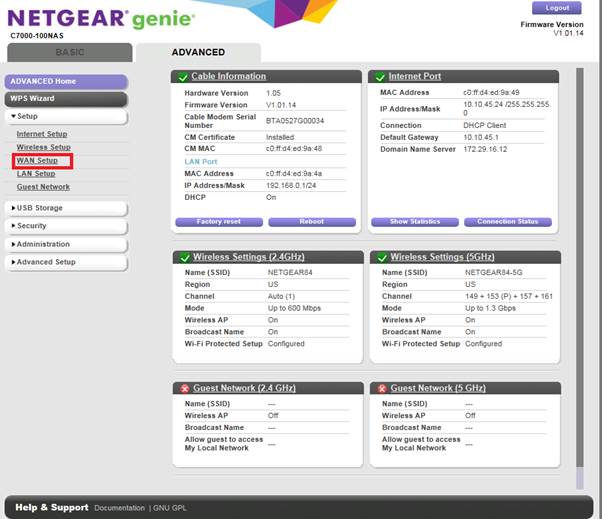This screenshot has width=602, height=519.
Task: Open ADVANCED Home in sidebar
Action: point(66,82)
